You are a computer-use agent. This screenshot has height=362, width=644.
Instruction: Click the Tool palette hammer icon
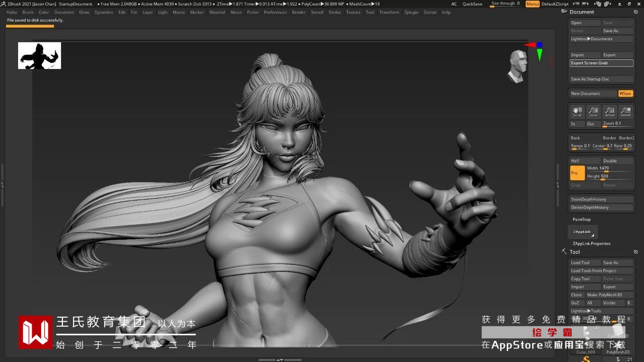pos(564,251)
